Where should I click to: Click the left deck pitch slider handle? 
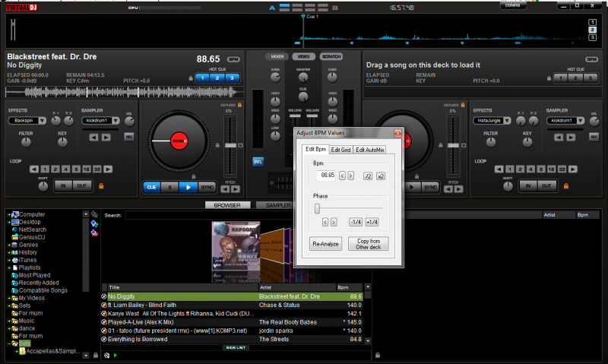pyautogui.click(x=230, y=145)
